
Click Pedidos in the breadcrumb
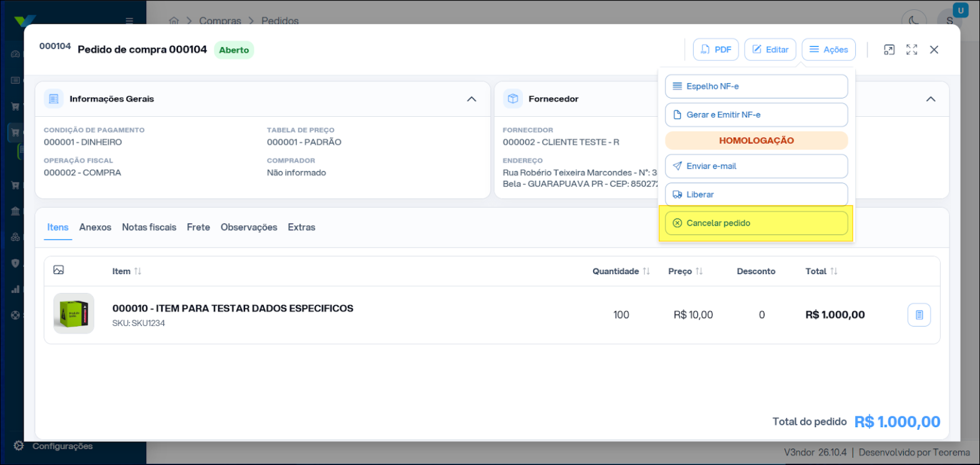[280, 21]
